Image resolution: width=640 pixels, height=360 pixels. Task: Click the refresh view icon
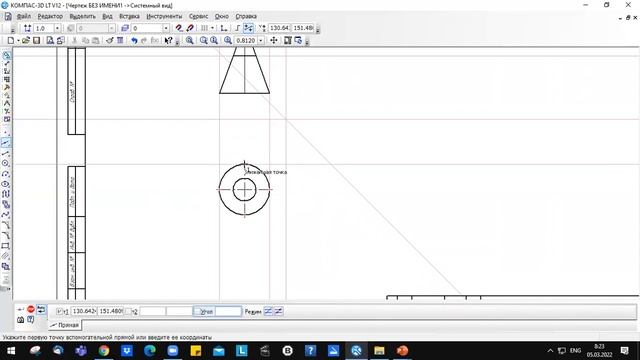coord(298,40)
